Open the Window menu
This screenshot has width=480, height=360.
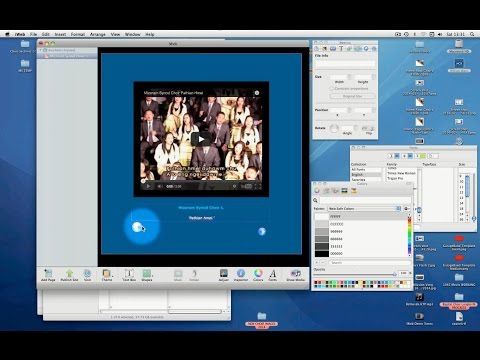(x=132, y=34)
